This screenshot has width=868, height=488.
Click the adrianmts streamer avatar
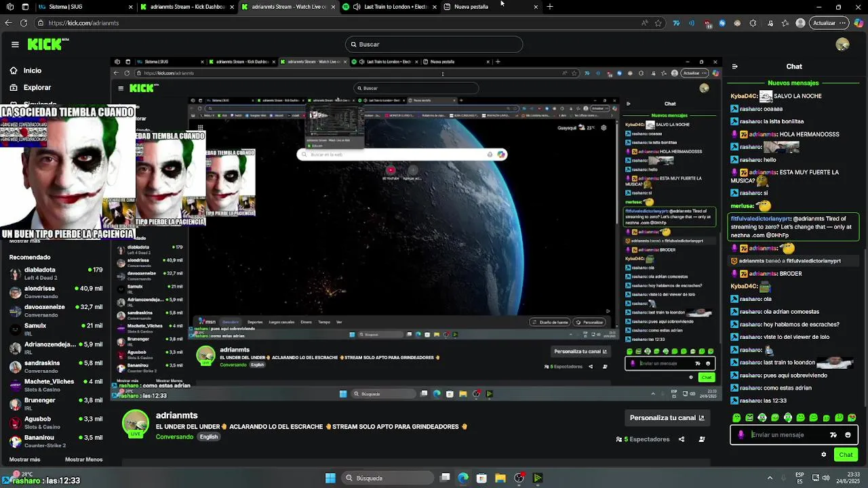coord(136,424)
